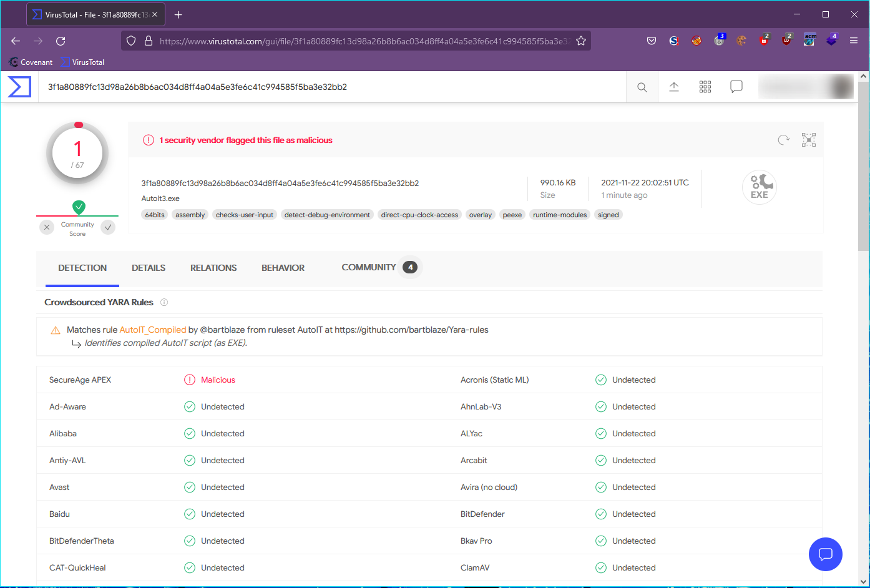Open the blue chat bubble button
This screenshot has height=588, width=870.
point(826,554)
